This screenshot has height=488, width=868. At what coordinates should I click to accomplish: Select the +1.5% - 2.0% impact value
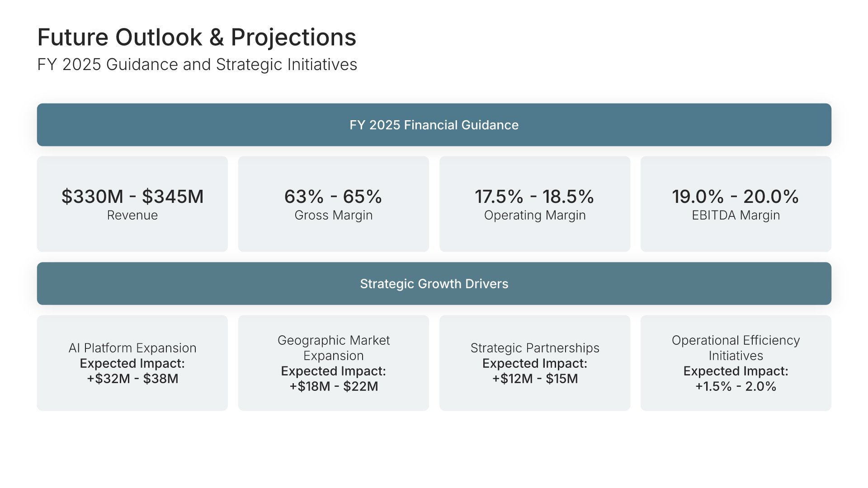pyautogui.click(x=736, y=386)
